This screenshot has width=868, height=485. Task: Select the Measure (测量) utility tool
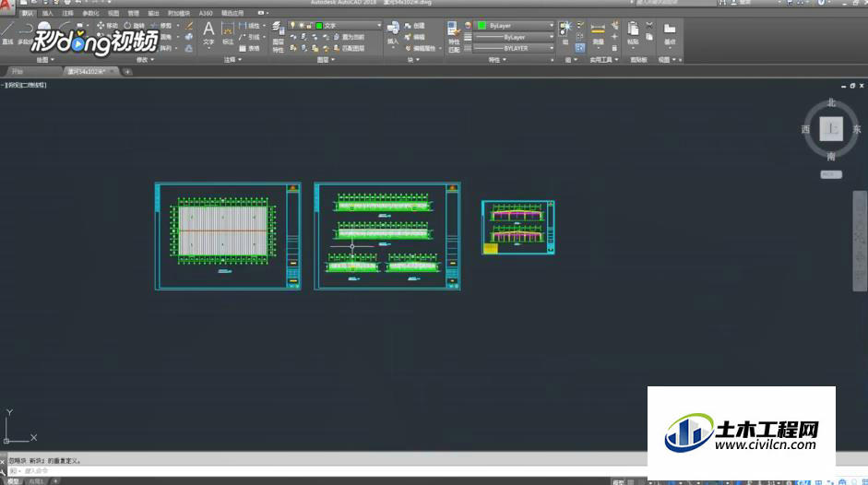[x=598, y=32]
